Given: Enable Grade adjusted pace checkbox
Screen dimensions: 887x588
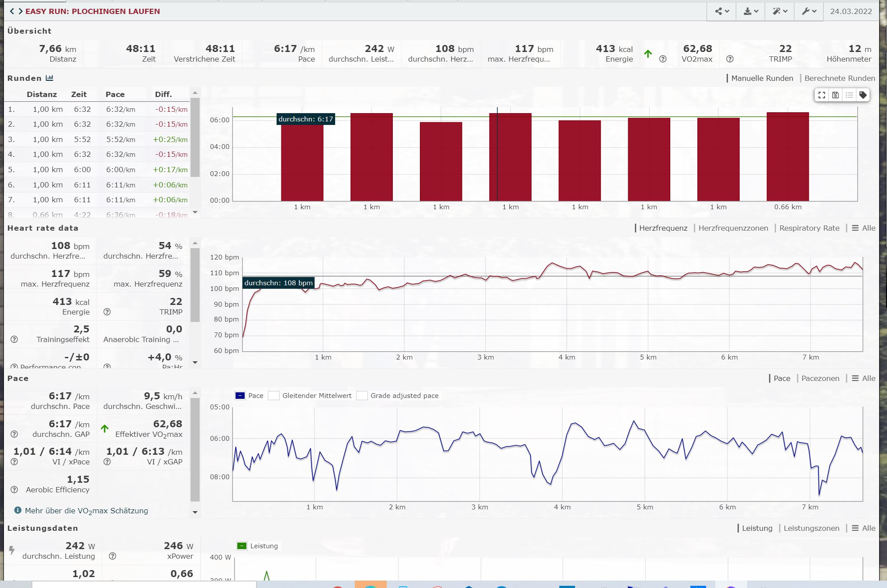Looking at the screenshot, I should click(x=362, y=396).
